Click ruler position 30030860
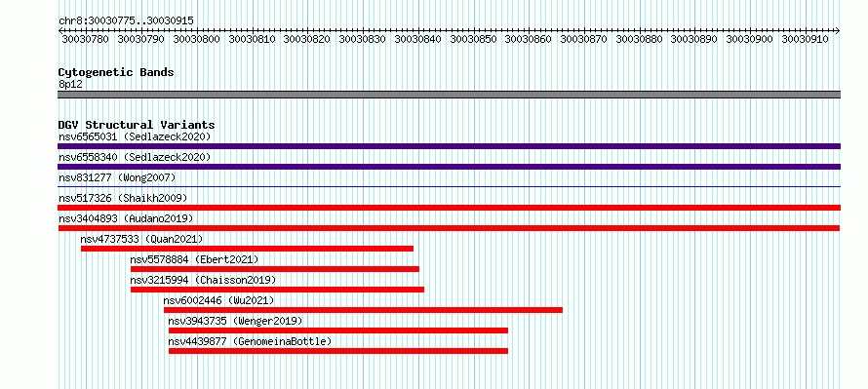 (x=529, y=39)
